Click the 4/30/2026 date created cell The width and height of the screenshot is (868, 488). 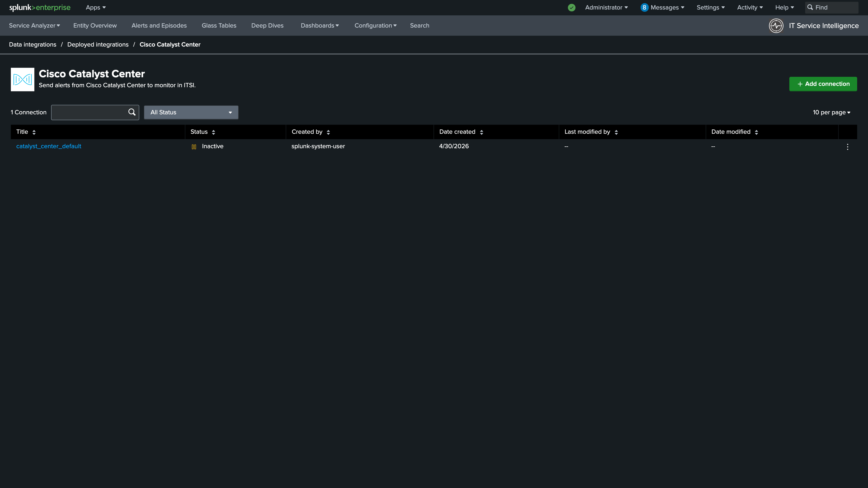click(x=454, y=146)
